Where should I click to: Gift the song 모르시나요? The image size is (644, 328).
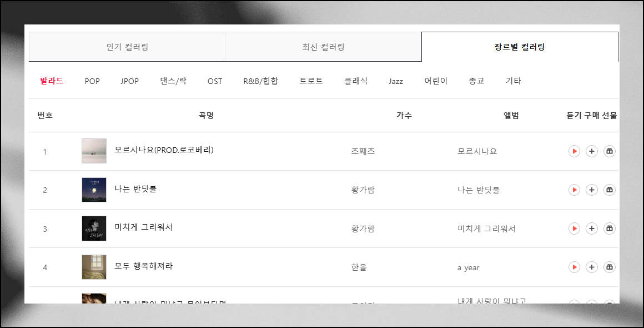click(610, 151)
